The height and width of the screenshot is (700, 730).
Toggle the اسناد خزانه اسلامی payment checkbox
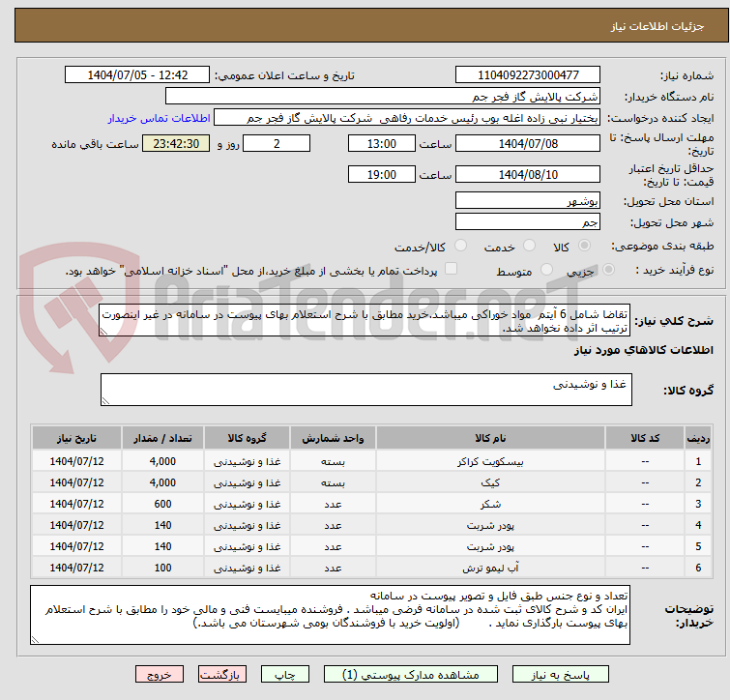point(451,270)
